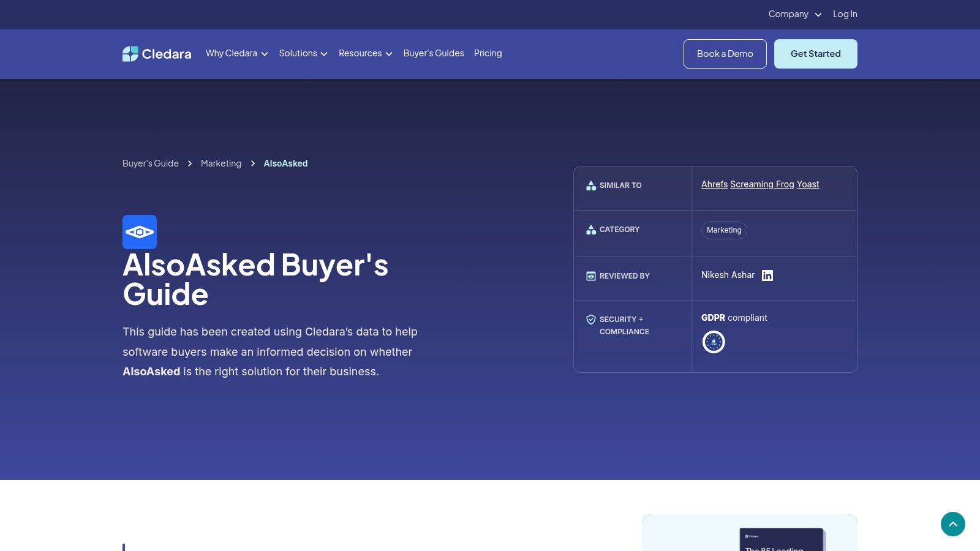Click the Get Started button
The width and height of the screenshot is (980, 551).
point(816,54)
